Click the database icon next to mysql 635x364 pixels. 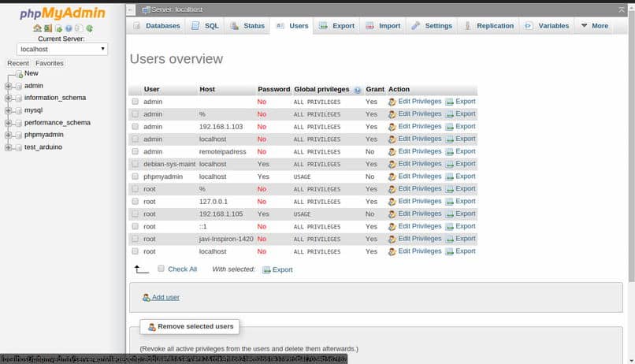18,110
